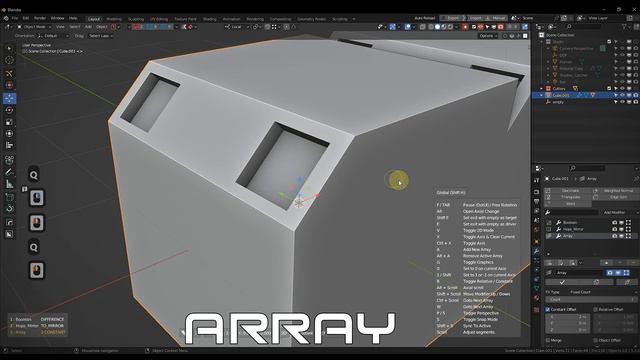Activate the Annotate pencil tool
The height and width of the screenshot is (360, 640).
pyautogui.click(x=9, y=172)
